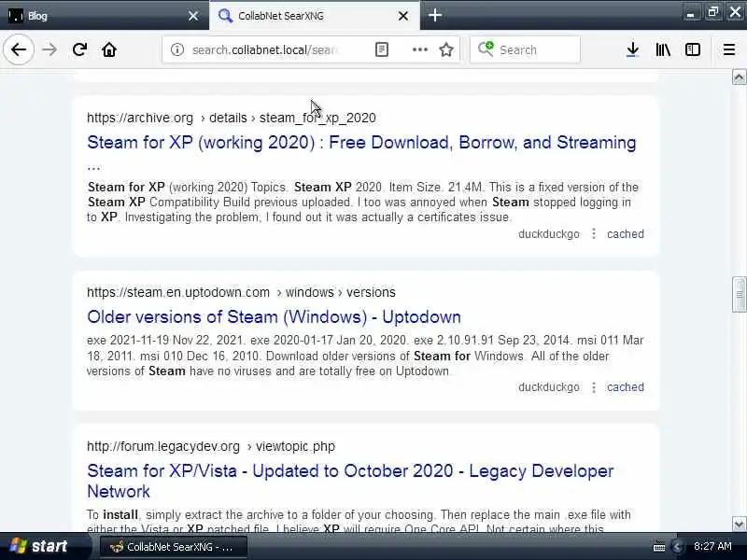The image size is (747, 560).
Task: Click the scrollbar up arrow
Action: (739, 77)
